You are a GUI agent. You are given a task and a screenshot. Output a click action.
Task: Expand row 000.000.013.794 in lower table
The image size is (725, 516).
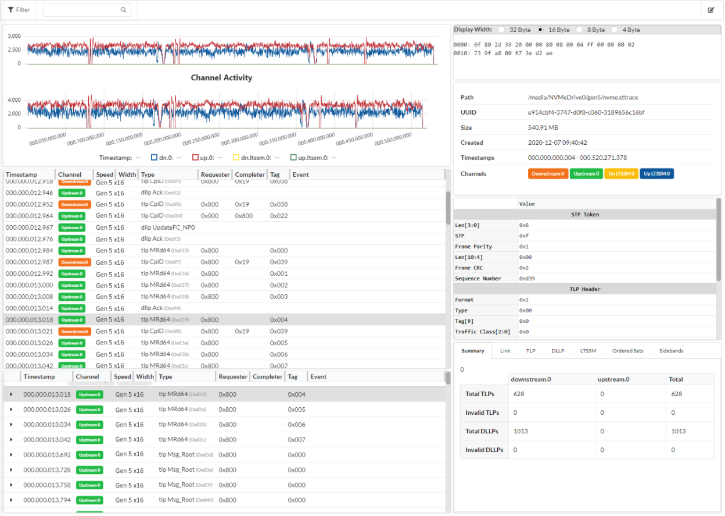point(11,500)
